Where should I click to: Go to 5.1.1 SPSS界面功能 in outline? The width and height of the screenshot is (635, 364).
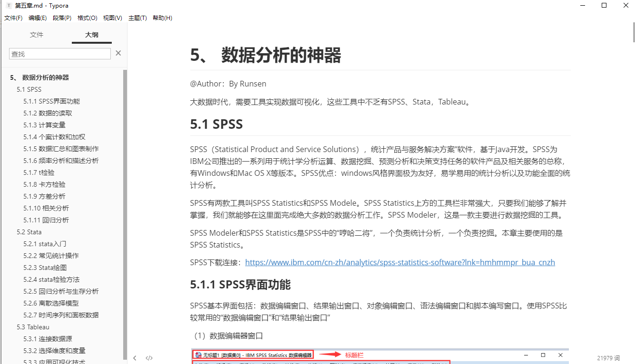[52, 101]
